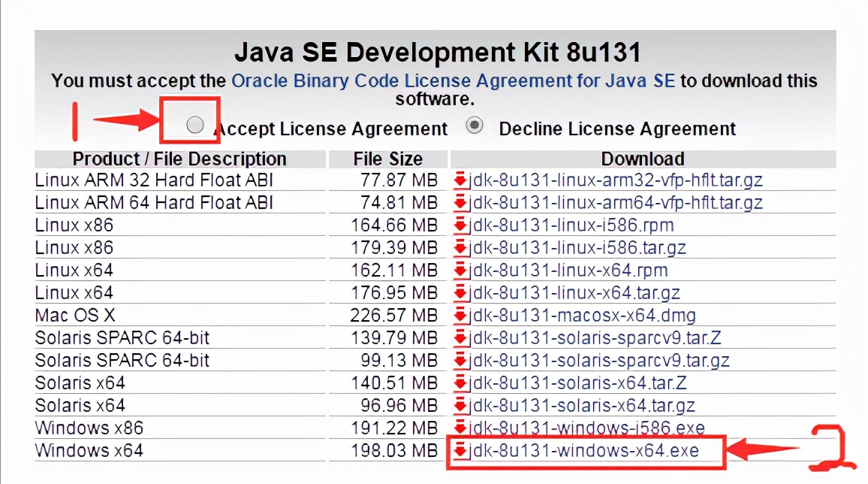The image size is (868, 484).
Task: Click download arrow icon for linux-x64.tar.gz
Action: [460, 292]
